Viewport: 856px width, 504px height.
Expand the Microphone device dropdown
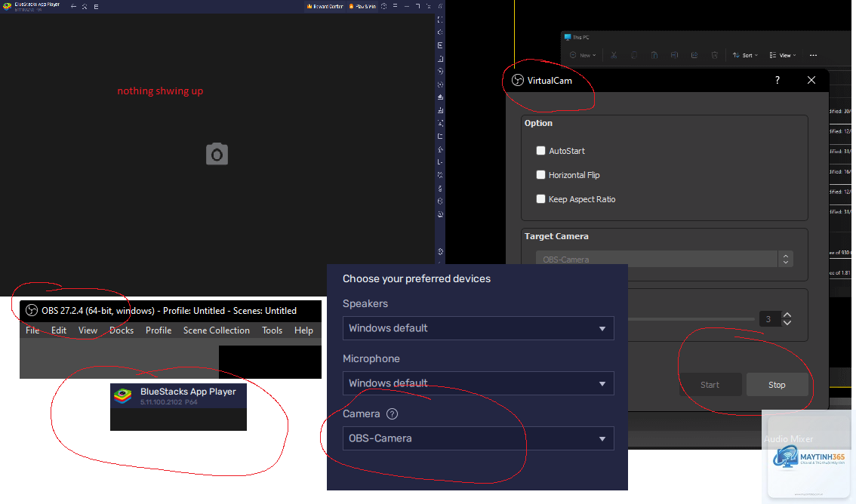click(479, 383)
